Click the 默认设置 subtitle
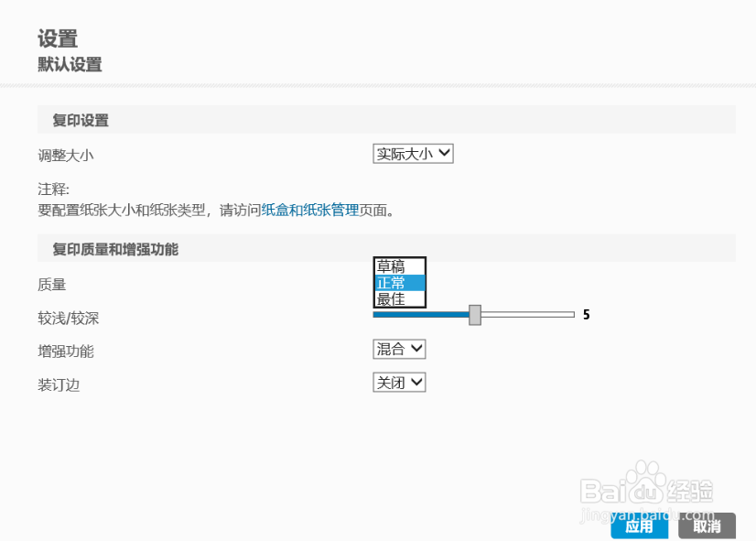The image size is (756, 541). pyautogui.click(x=70, y=64)
